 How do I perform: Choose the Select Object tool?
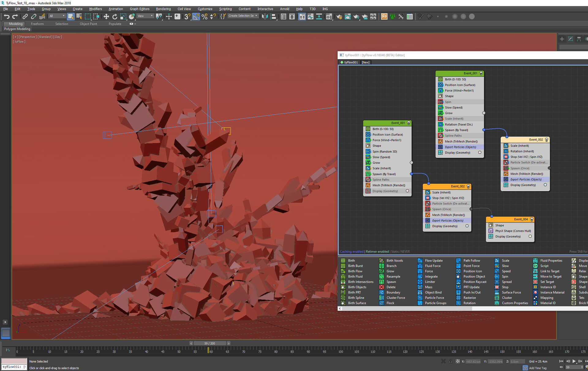click(x=71, y=17)
